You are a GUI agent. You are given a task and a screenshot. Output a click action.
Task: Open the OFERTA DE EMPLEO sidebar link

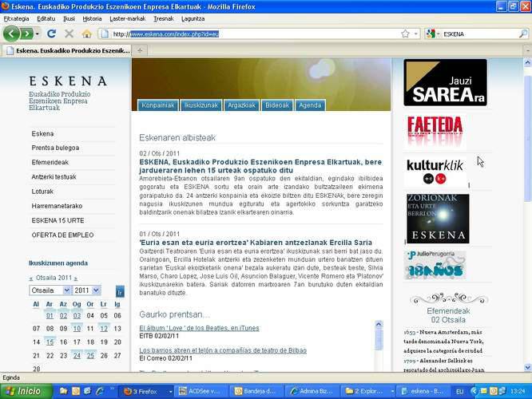pyautogui.click(x=62, y=235)
